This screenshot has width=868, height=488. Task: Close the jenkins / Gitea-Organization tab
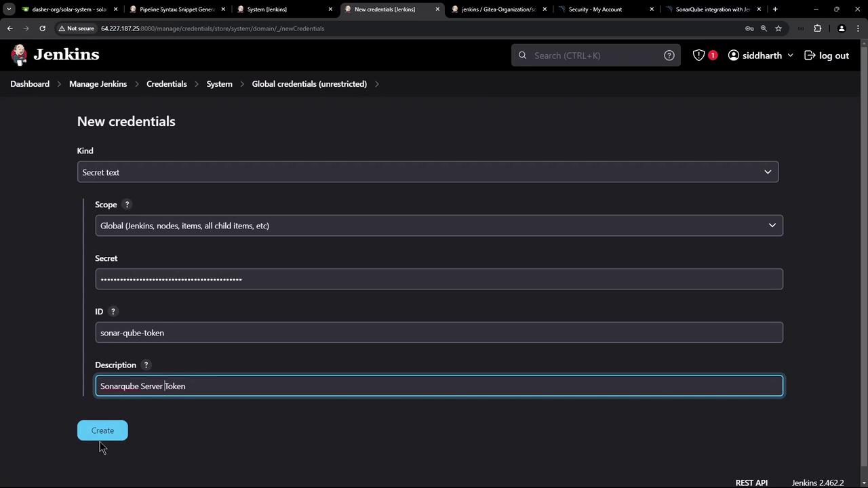click(x=545, y=9)
